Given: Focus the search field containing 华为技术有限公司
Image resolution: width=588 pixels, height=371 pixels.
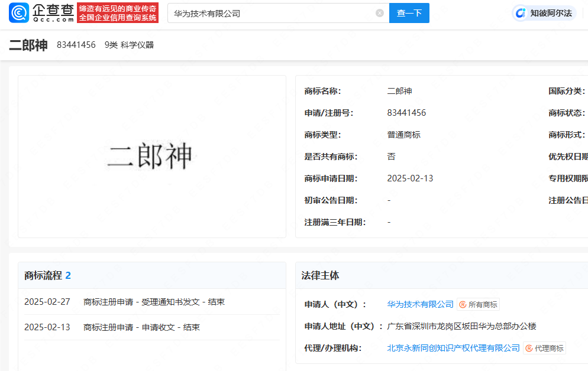Looking at the screenshot, I should pos(272,13).
